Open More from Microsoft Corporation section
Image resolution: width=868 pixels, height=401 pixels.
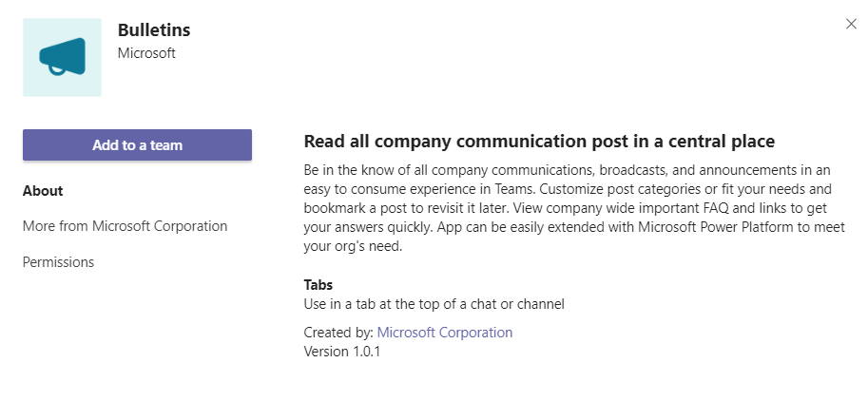click(125, 226)
